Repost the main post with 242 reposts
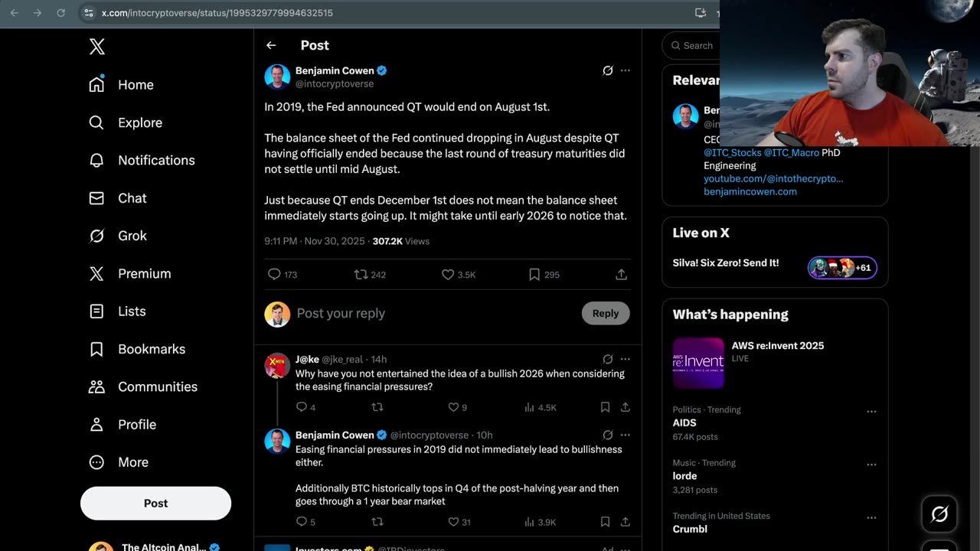980x551 pixels. click(x=361, y=274)
